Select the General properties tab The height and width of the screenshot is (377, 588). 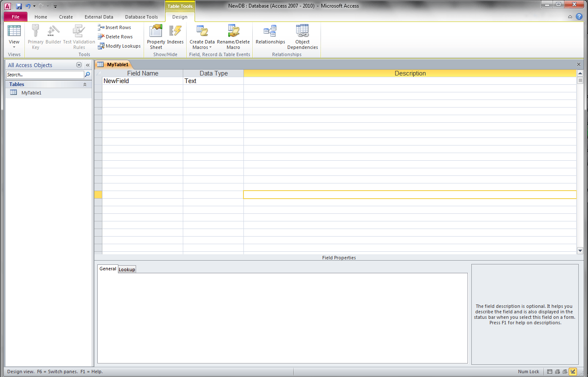[x=108, y=269]
